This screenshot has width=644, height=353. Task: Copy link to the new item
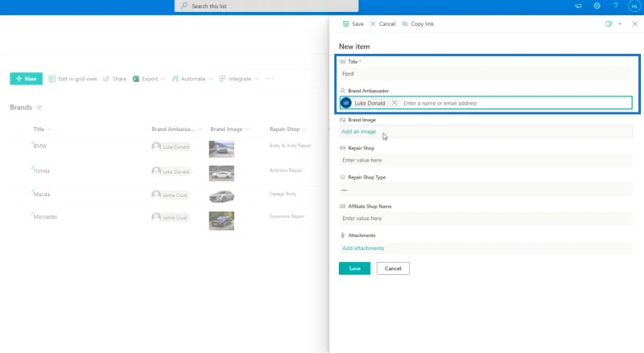pyautogui.click(x=418, y=24)
